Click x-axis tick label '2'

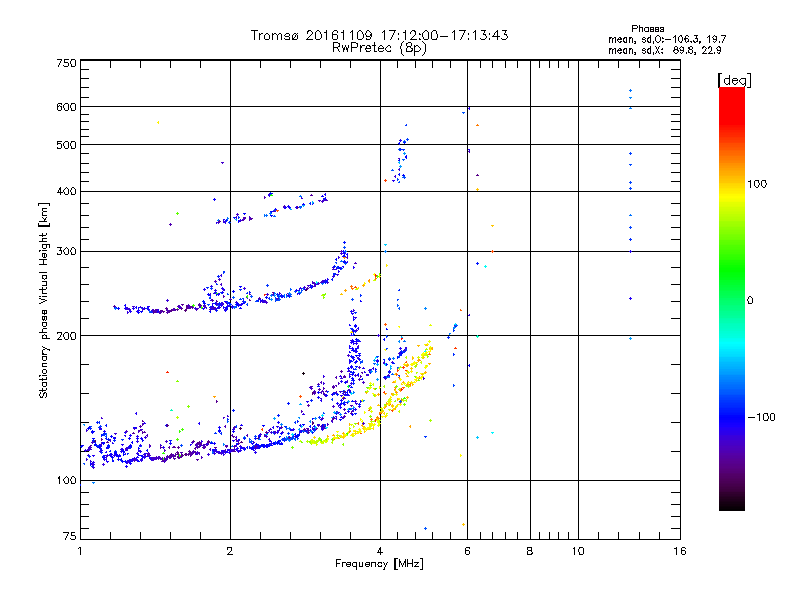230,551
